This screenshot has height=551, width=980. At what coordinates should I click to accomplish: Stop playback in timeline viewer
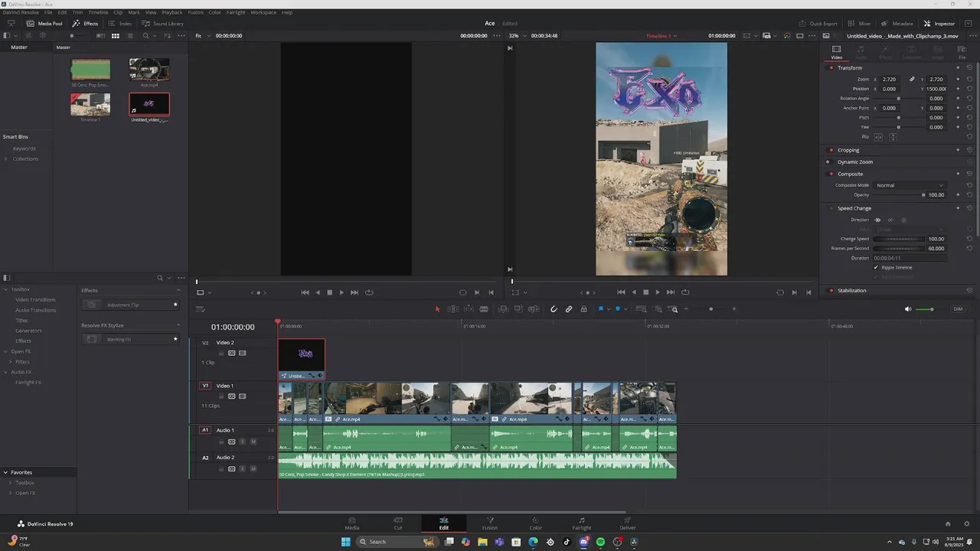pos(645,292)
